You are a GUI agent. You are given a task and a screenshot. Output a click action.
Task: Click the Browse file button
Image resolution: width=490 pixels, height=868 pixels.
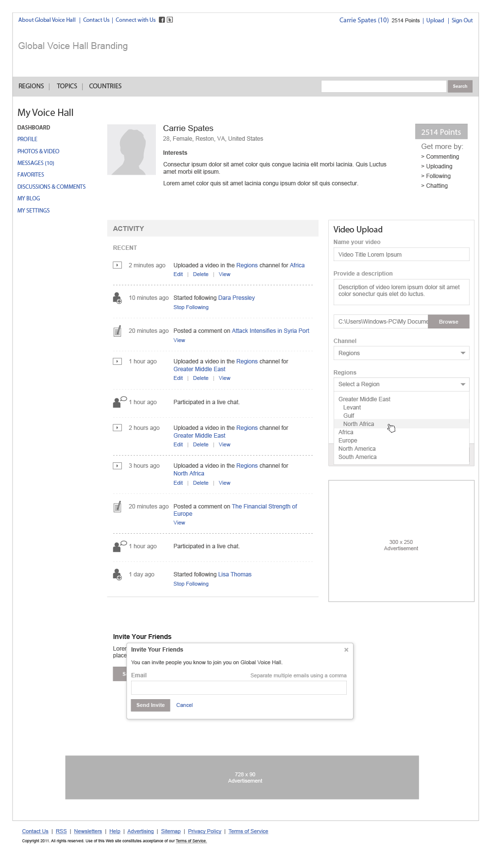[448, 322]
